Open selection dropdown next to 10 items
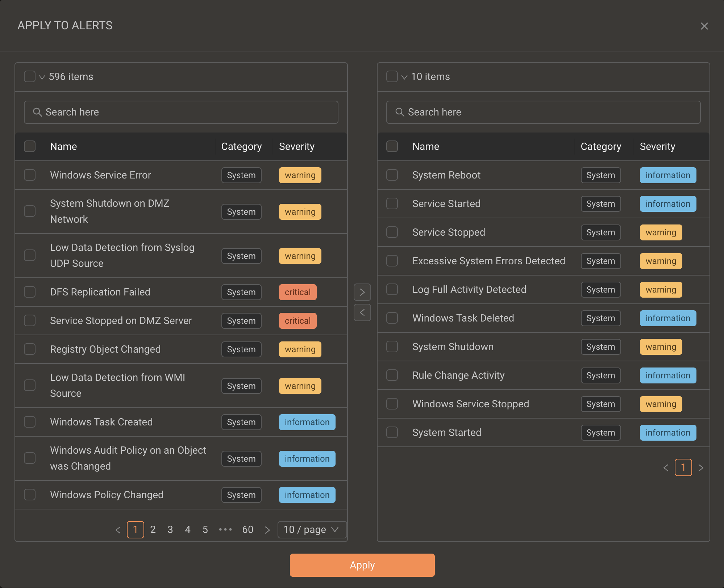The height and width of the screenshot is (588, 724). pyautogui.click(x=404, y=77)
